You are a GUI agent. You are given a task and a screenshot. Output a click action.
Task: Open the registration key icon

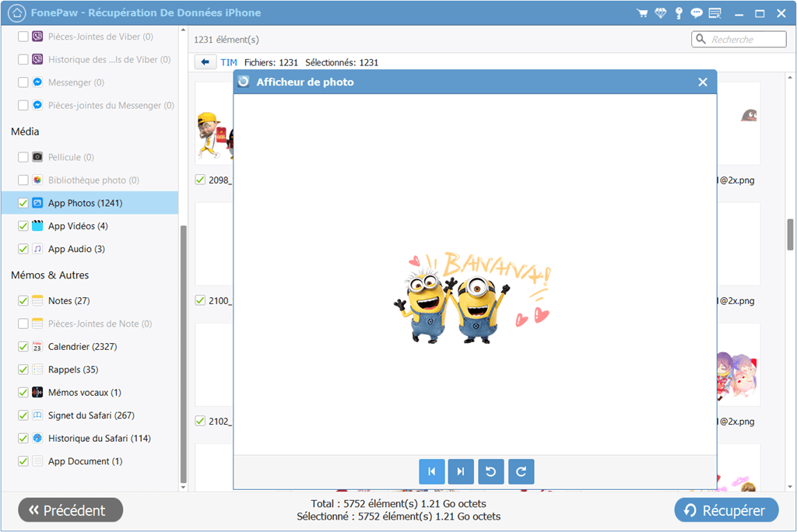[679, 13]
